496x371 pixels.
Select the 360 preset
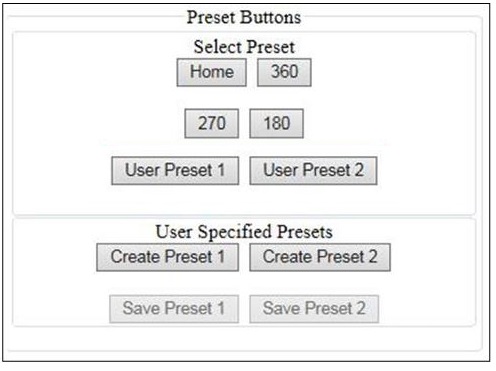[284, 72]
